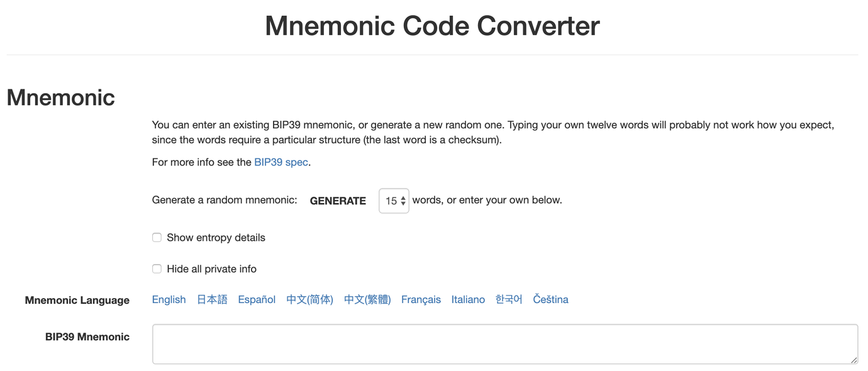Choose Español as mnemonic language
The width and height of the screenshot is (868, 371).
[x=257, y=299]
